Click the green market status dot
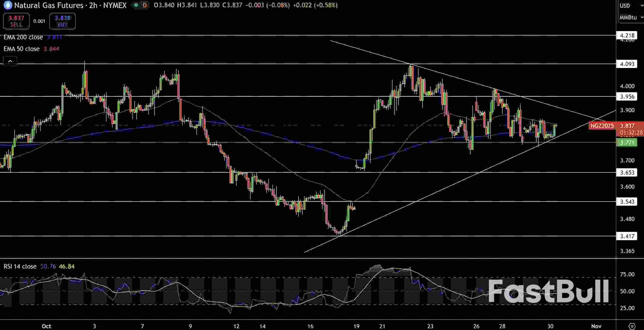This screenshot has width=644, height=330. (x=136, y=5)
